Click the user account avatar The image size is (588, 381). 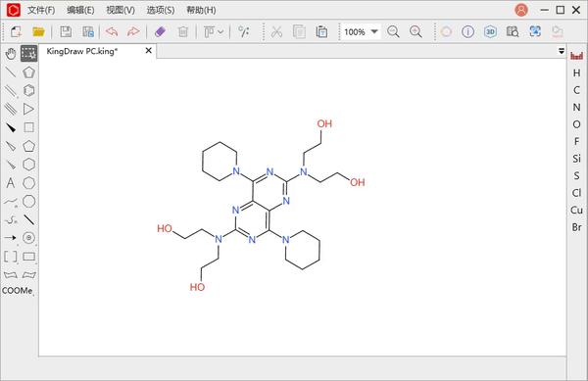tap(521, 10)
